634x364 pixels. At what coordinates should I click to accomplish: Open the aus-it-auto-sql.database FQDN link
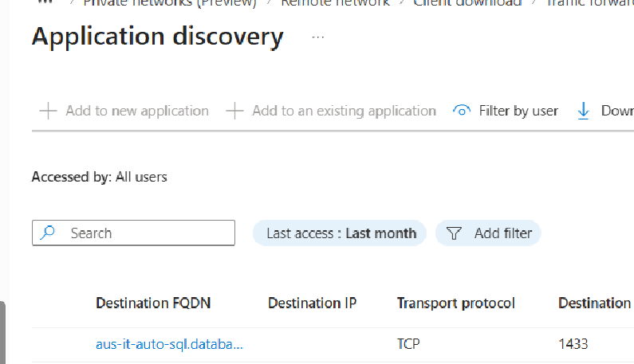click(x=169, y=344)
